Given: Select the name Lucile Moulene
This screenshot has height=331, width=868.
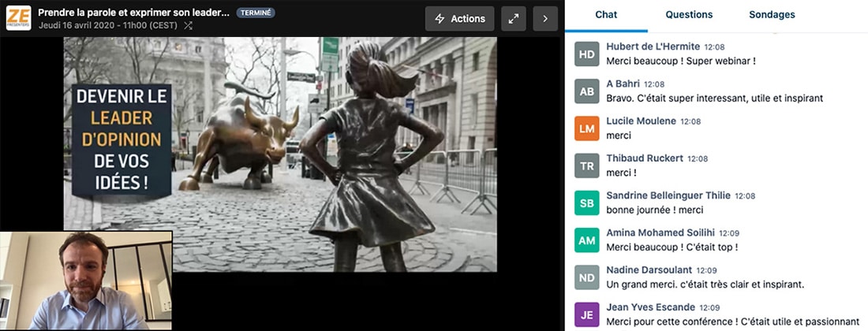Looking at the screenshot, I should [x=641, y=121].
